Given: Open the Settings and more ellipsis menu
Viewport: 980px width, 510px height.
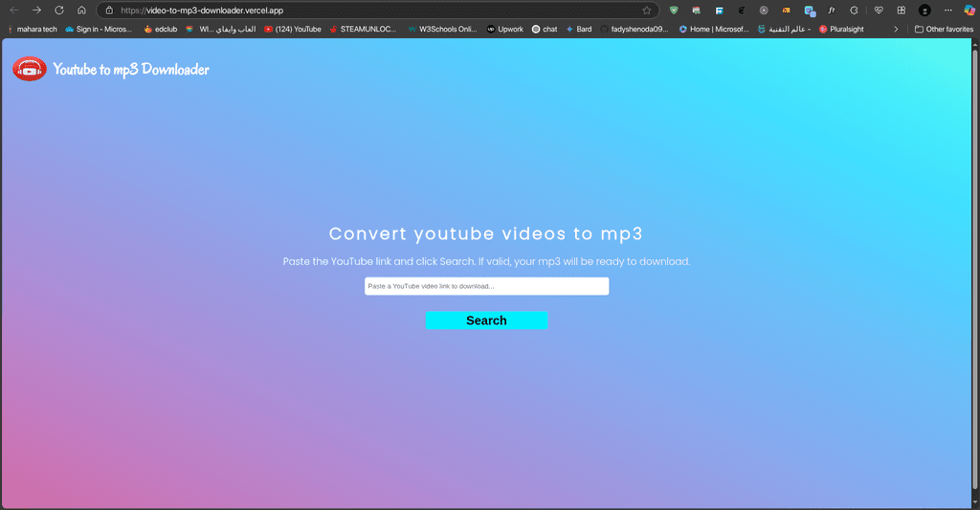Looking at the screenshot, I should (x=948, y=10).
